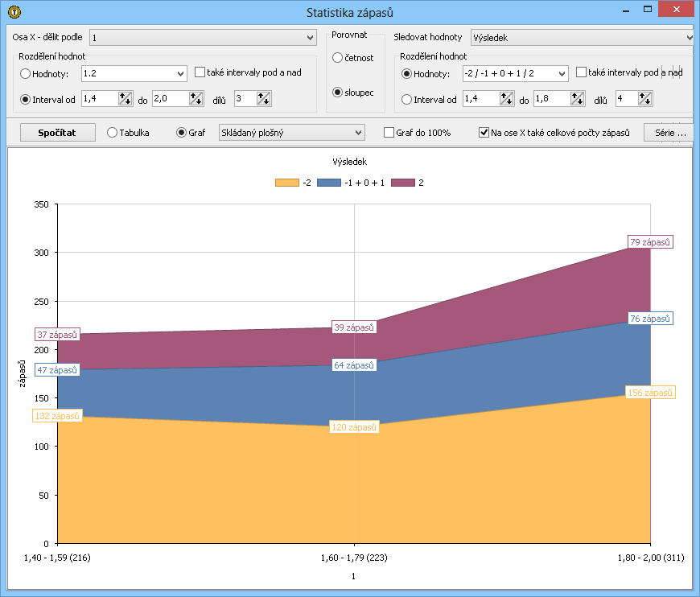700x597 pixels.
Task: Click stepper icon of right 'do' 1,8 field
Action: pos(577,99)
